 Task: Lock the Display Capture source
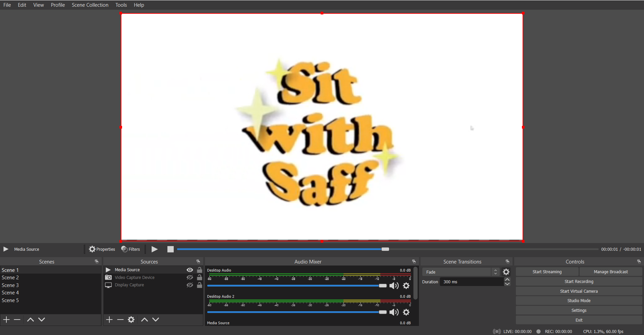[200, 285]
